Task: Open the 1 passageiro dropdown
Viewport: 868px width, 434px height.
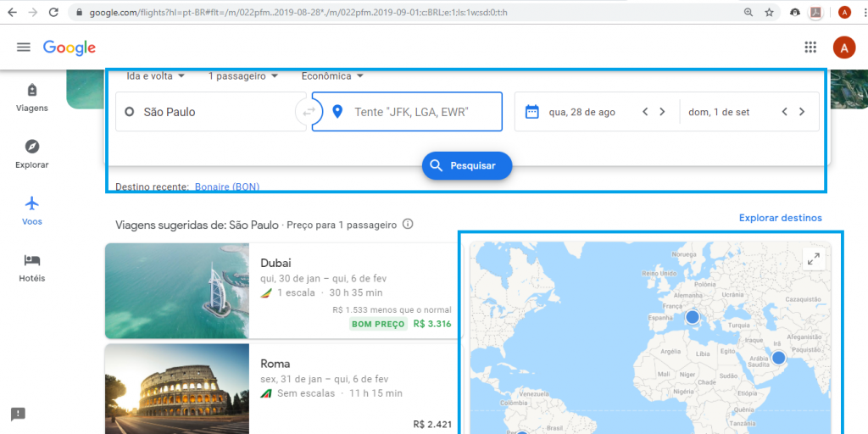Action: coord(243,75)
